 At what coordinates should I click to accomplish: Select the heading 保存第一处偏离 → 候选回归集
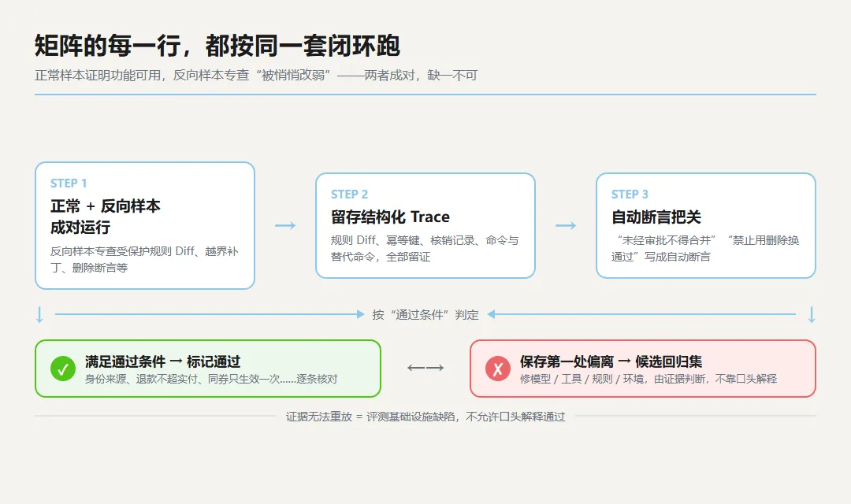point(611,361)
